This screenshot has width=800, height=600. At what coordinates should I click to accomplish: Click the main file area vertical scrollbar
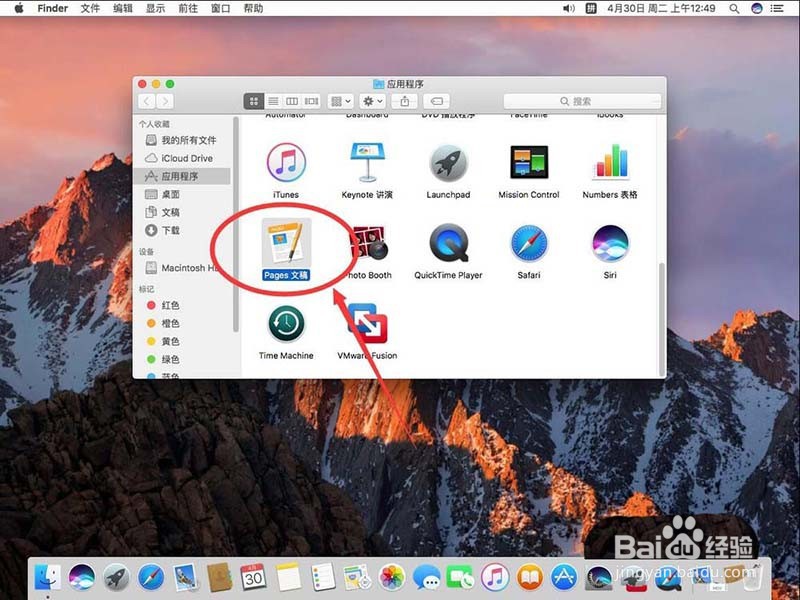[x=662, y=319]
